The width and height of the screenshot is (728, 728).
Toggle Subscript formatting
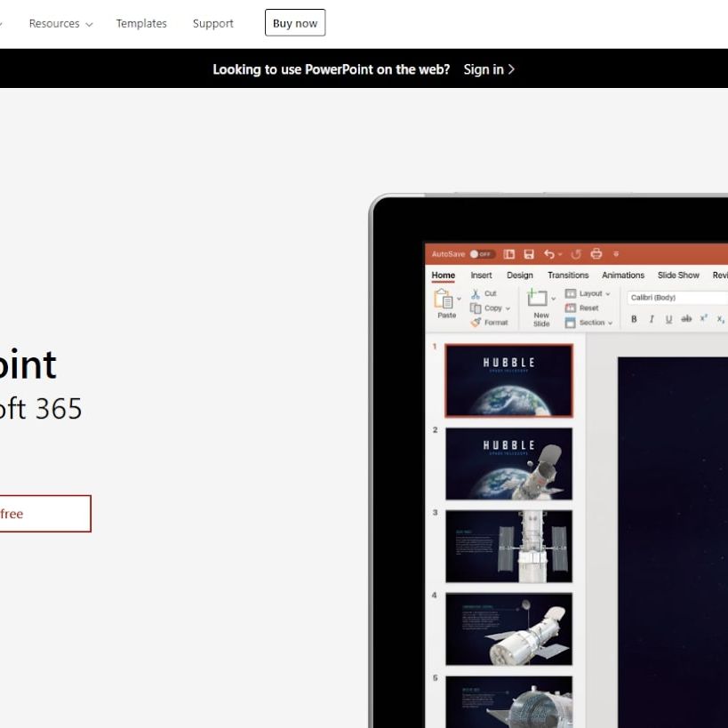click(x=720, y=319)
